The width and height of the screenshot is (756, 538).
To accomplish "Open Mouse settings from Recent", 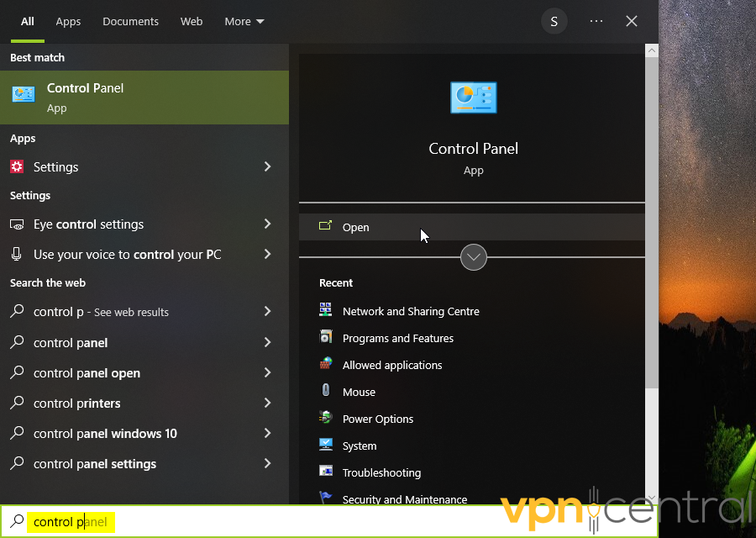I will [359, 392].
